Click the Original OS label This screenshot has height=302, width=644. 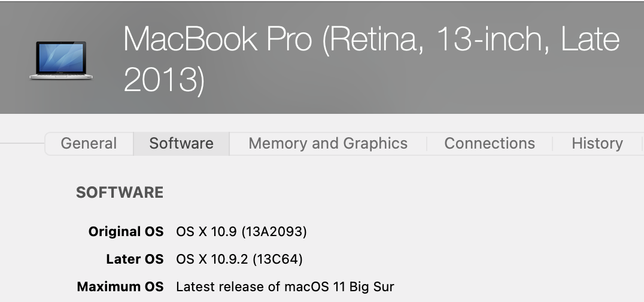click(126, 231)
